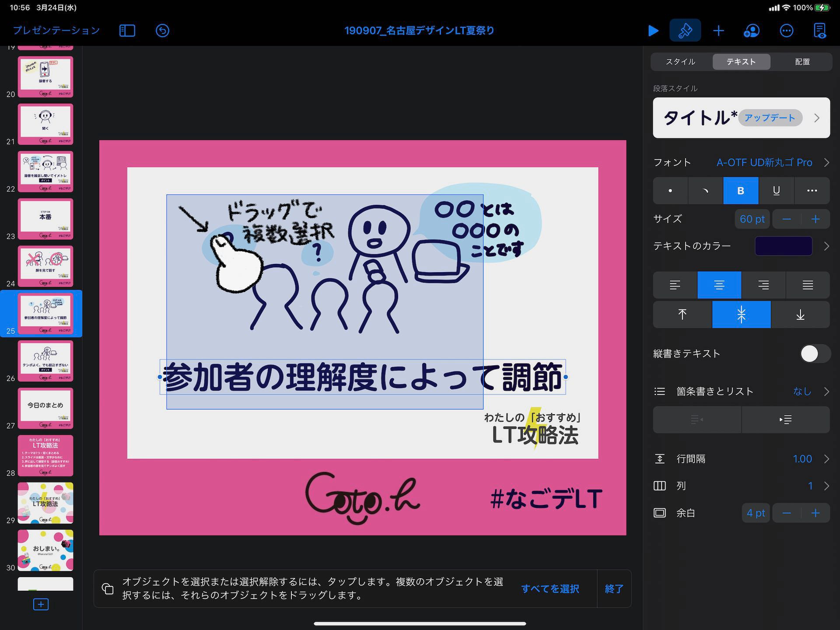Add a new slide
840x630 pixels.
[x=41, y=605]
